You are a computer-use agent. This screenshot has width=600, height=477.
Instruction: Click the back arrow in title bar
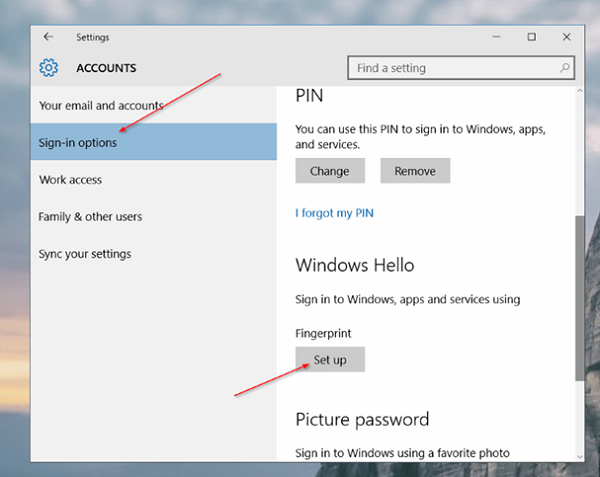tap(48, 37)
